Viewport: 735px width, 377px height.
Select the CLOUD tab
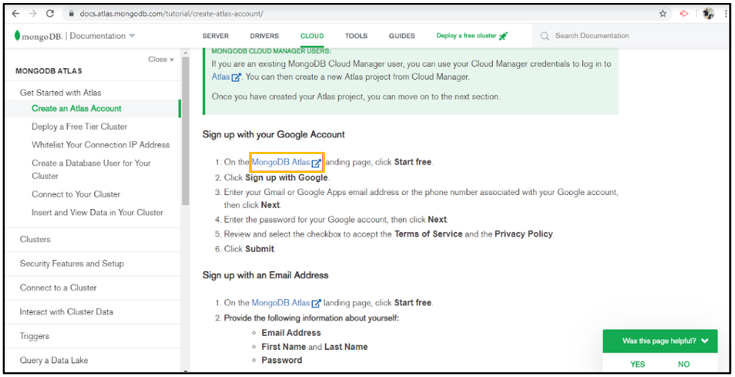click(x=312, y=36)
